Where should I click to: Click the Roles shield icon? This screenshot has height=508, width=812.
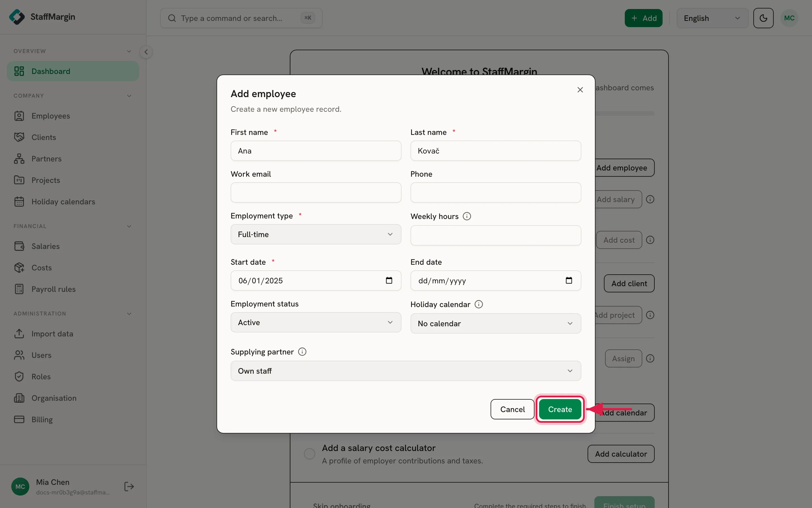coord(19,377)
